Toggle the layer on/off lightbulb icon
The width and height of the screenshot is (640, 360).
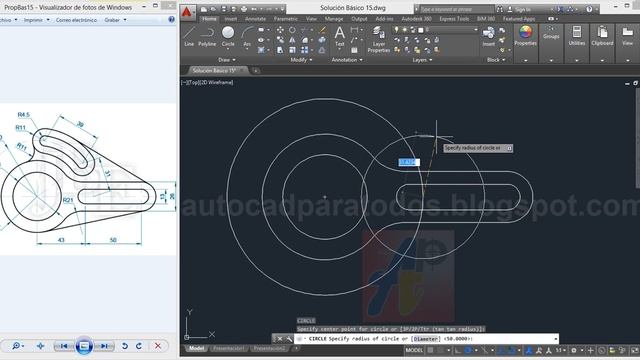click(x=396, y=30)
